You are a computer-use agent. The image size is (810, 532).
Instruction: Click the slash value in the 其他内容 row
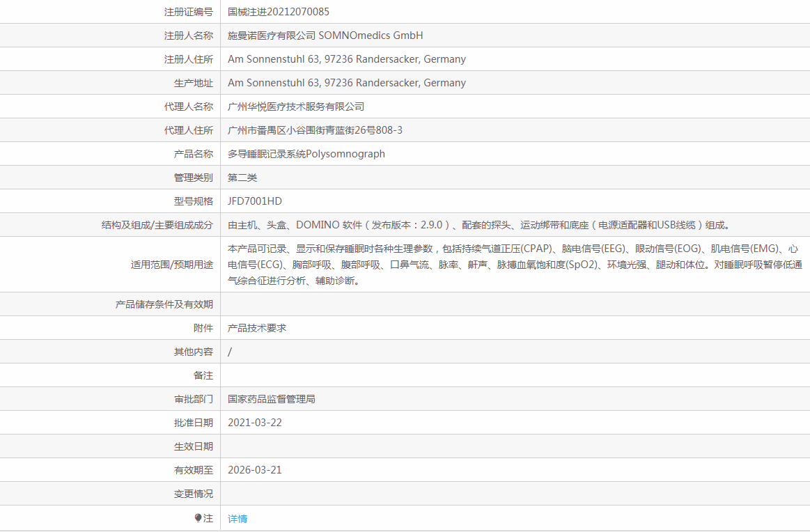230,352
